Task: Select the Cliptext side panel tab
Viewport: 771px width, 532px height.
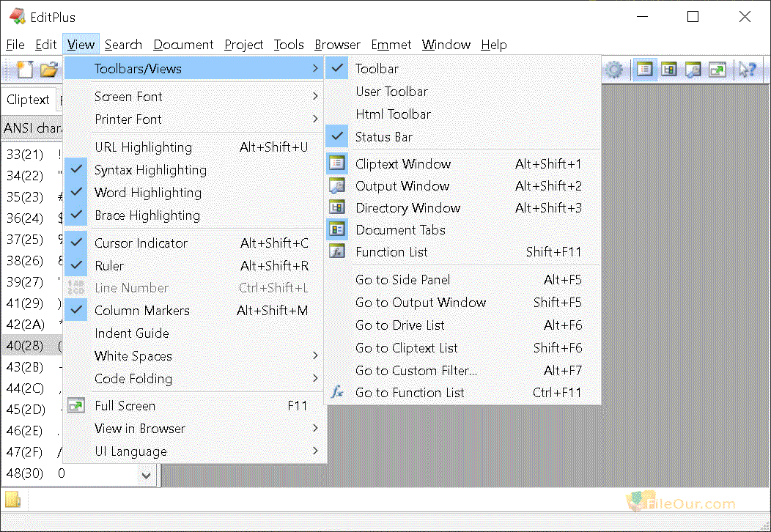Action: point(28,100)
